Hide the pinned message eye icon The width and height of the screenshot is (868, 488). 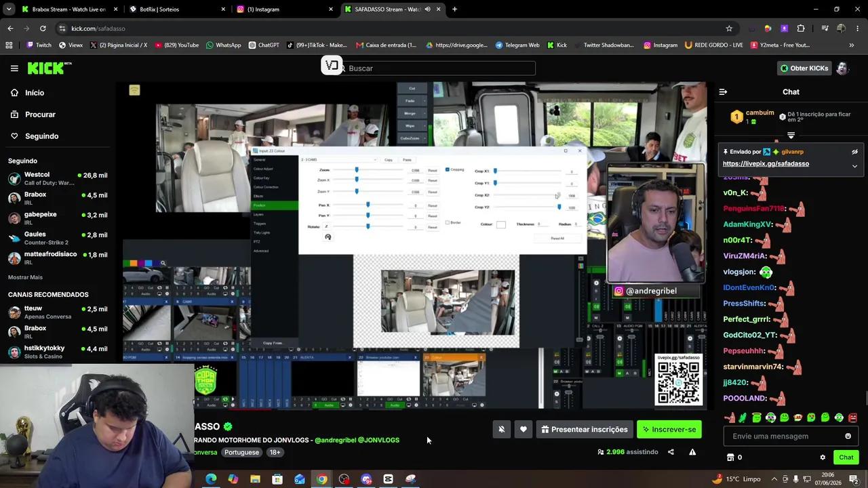(854, 152)
